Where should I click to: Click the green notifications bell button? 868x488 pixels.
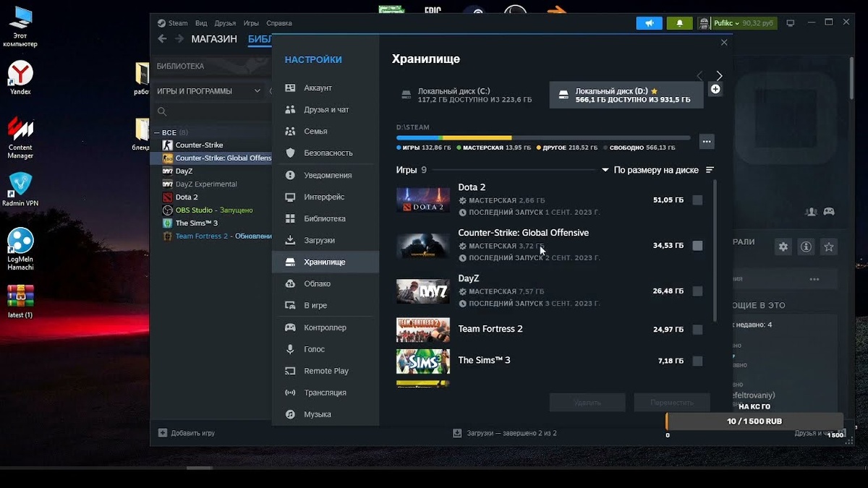(679, 23)
